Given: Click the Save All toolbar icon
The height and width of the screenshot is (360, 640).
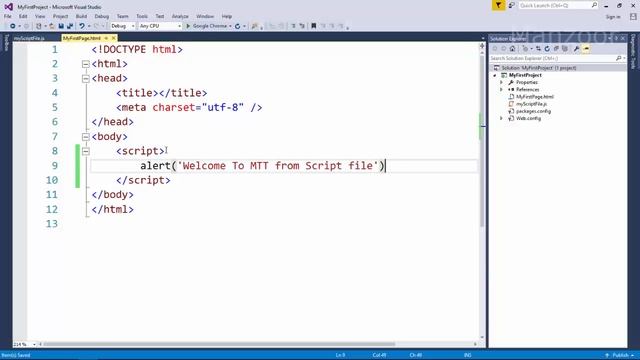Looking at the screenshot, I should click(x=70, y=26).
